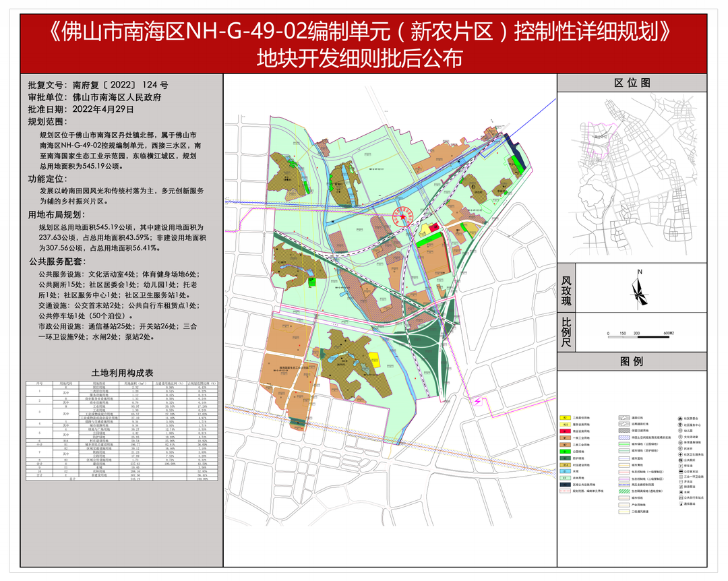728x581 pixels.
Task: Click the pale yellow 服务设施用地 swatch
Action: [x=566, y=425]
